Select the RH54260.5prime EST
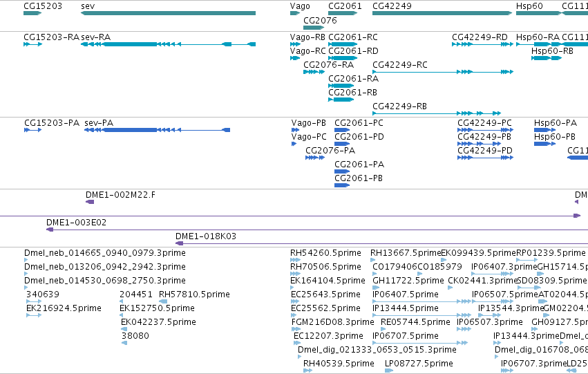This screenshot has height=374, width=588. pos(295,259)
